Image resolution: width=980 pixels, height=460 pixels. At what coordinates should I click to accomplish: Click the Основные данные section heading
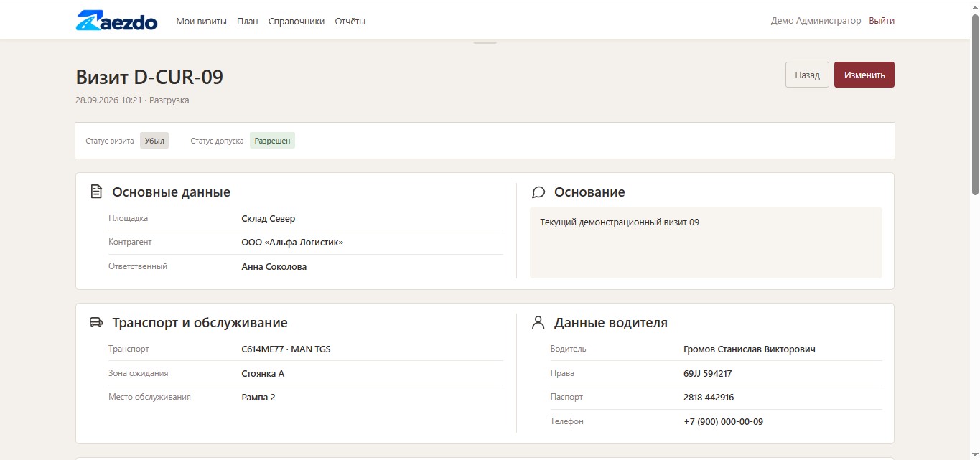coord(171,192)
